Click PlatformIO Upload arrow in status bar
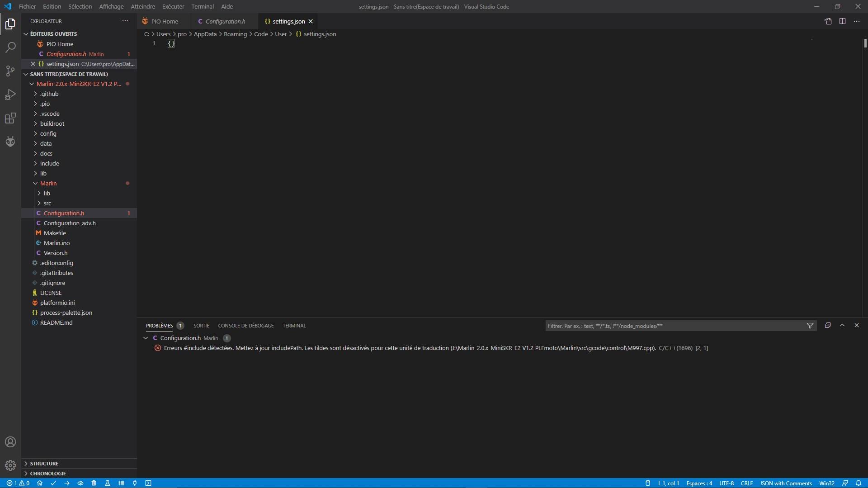 pos(67,483)
